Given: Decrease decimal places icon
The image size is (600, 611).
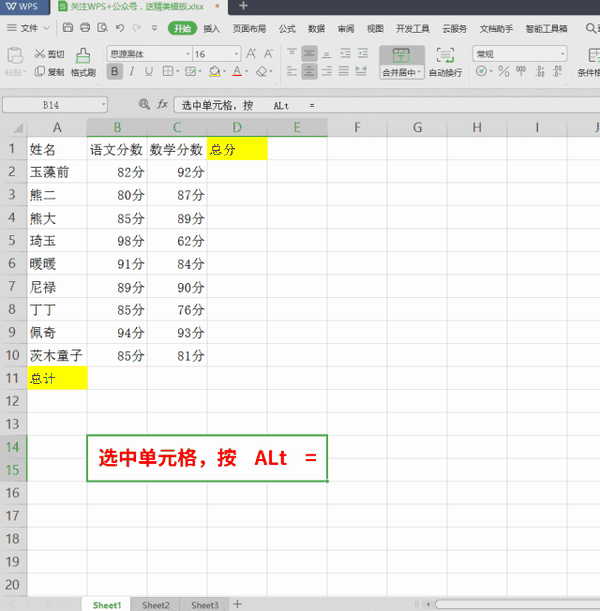Looking at the screenshot, I should point(558,72).
